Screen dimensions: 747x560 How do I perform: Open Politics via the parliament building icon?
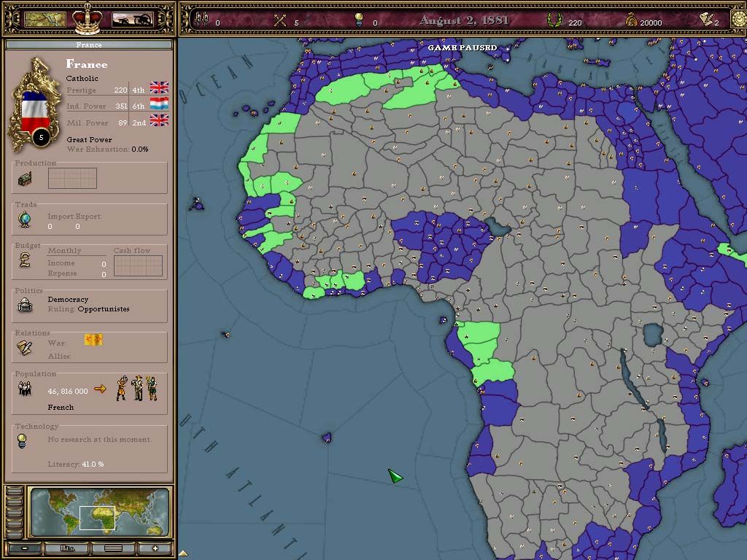point(25,305)
